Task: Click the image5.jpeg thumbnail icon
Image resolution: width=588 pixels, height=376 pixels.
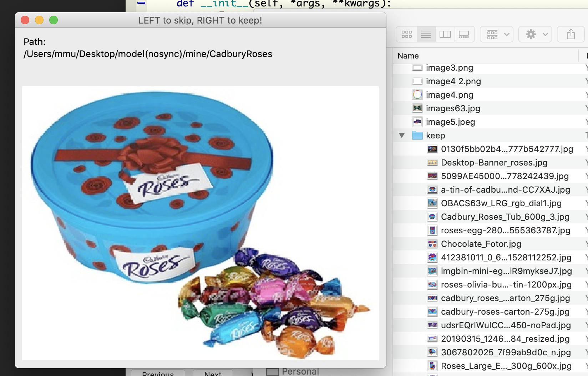Action: click(x=417, y=122)
